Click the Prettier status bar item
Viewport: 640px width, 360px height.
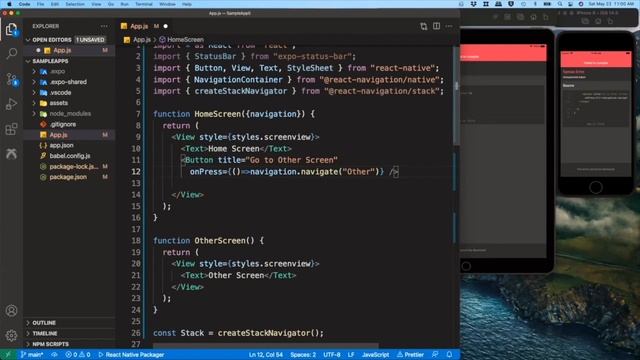410,355
